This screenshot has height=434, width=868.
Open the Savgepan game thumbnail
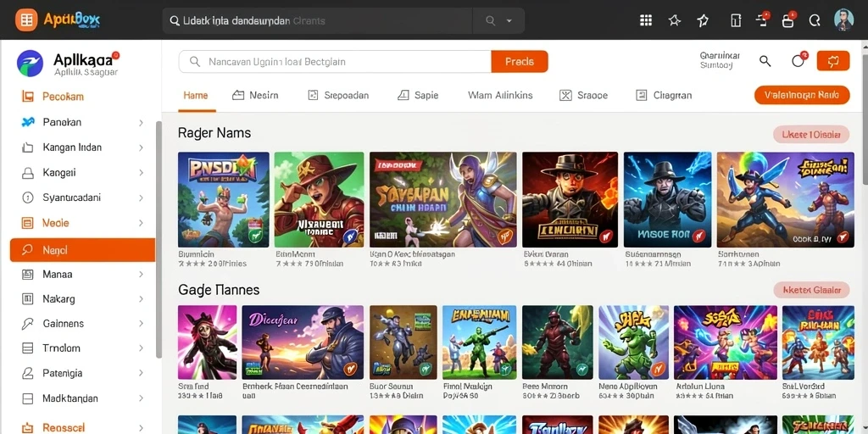click(442, 199)
